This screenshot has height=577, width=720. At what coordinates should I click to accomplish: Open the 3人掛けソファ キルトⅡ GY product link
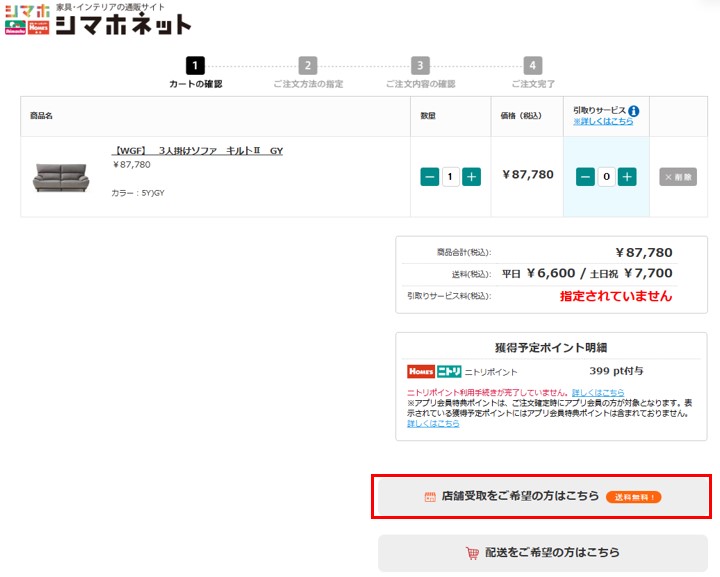(x=197, y=151)
